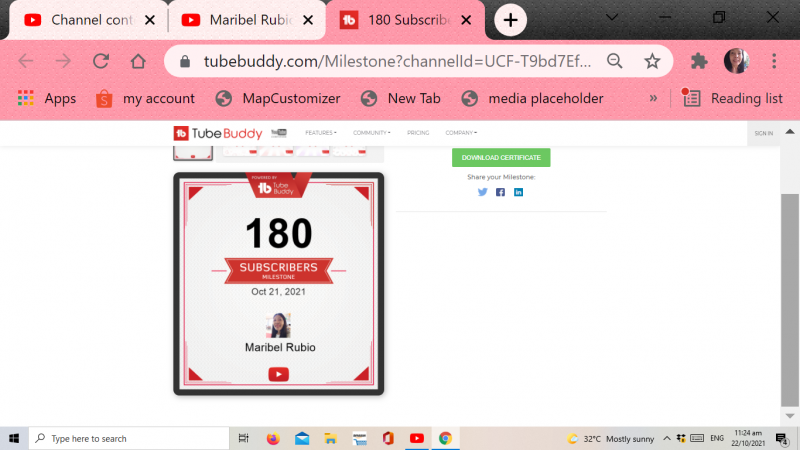Click the taskbar search box
This screenshot has width=800, height=450.
tap(129, 438)
